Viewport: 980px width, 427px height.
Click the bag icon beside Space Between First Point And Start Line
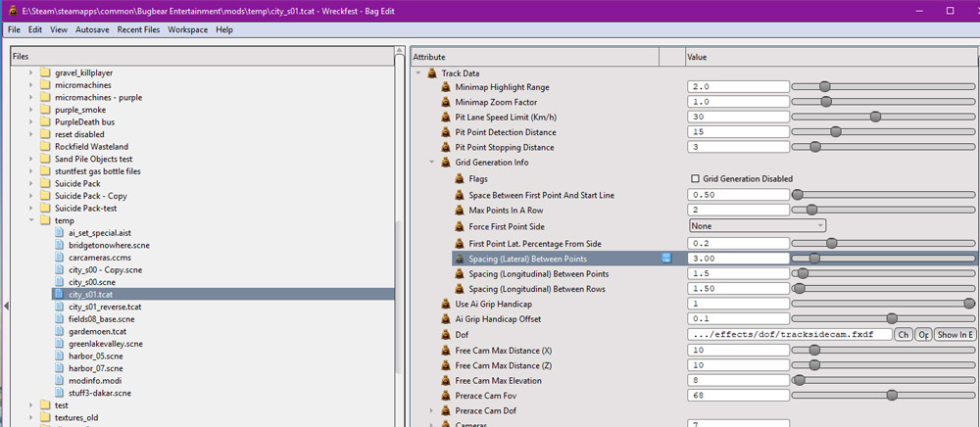pos(460,195)
